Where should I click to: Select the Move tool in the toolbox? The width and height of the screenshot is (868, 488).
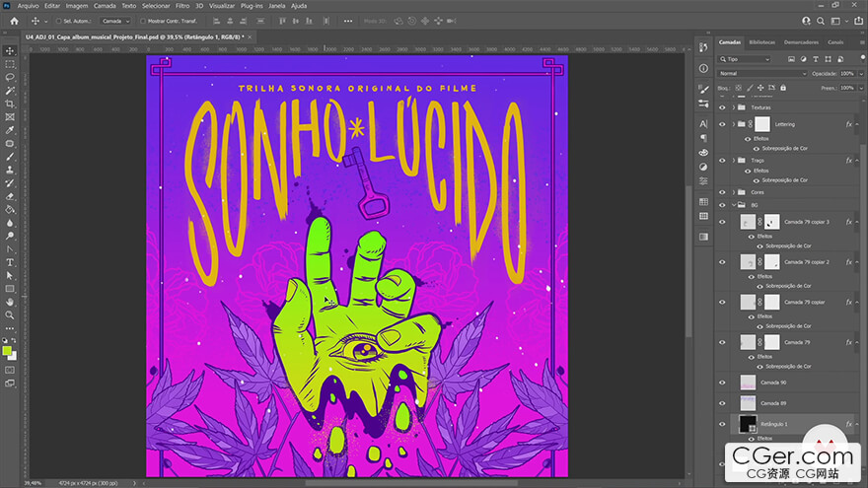click(10, 51)
